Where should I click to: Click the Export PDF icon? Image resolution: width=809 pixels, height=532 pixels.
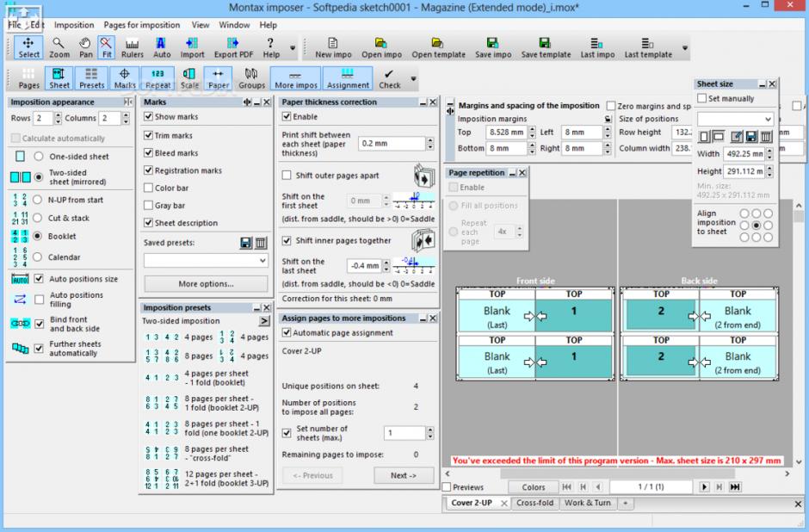232,47
